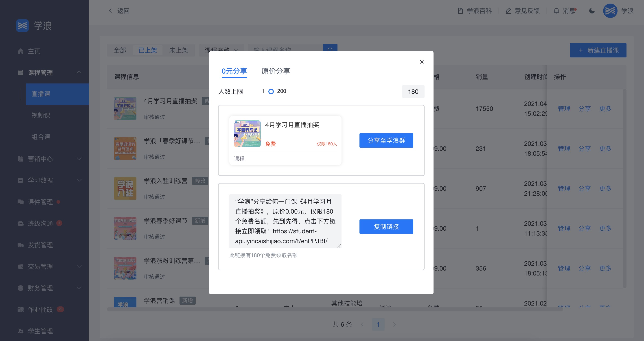Click the 交易管理 wallet icon
The image size is (644, 341).
[20, 267]
